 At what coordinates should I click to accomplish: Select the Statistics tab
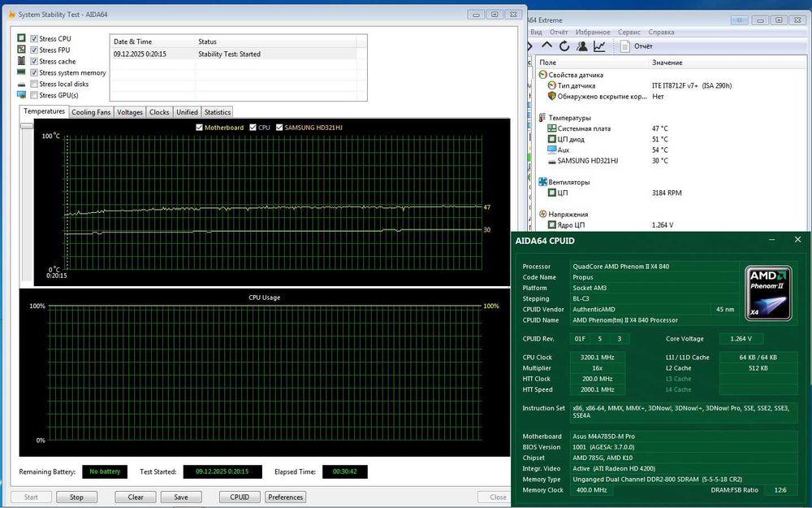coord(218,112)
